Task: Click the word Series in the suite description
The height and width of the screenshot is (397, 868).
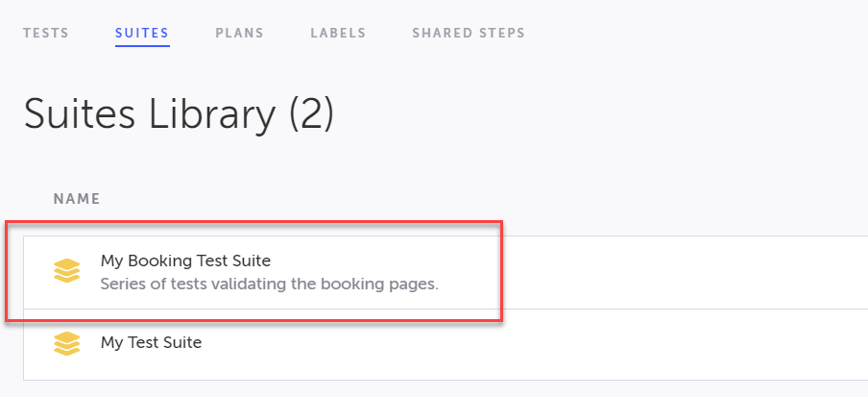Action: coord(124,285)
